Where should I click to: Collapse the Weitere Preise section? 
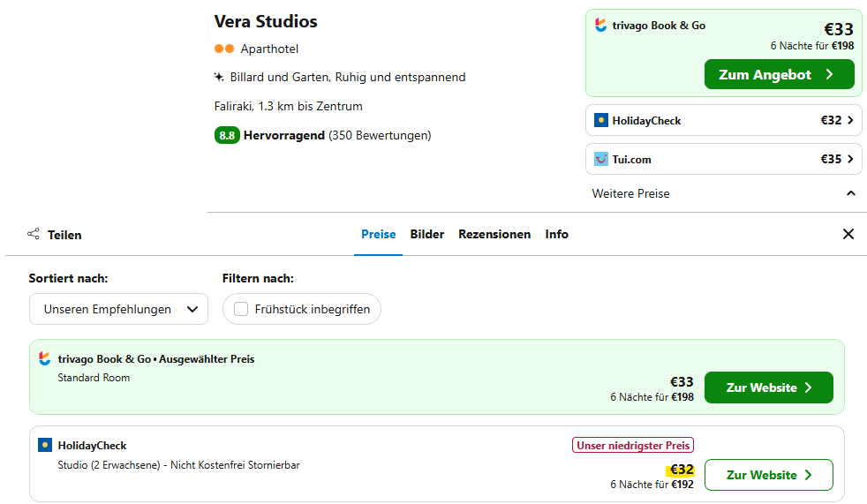(x=851, y=193)
